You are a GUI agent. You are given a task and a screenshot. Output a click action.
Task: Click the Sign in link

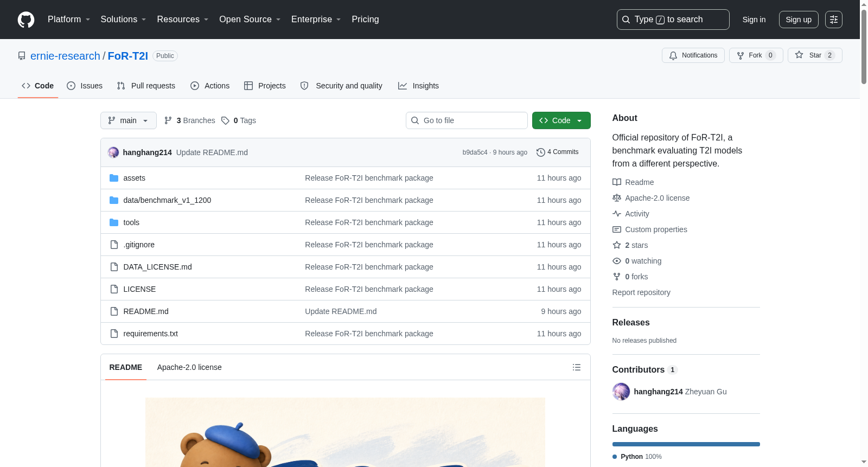tap(754, 20)
